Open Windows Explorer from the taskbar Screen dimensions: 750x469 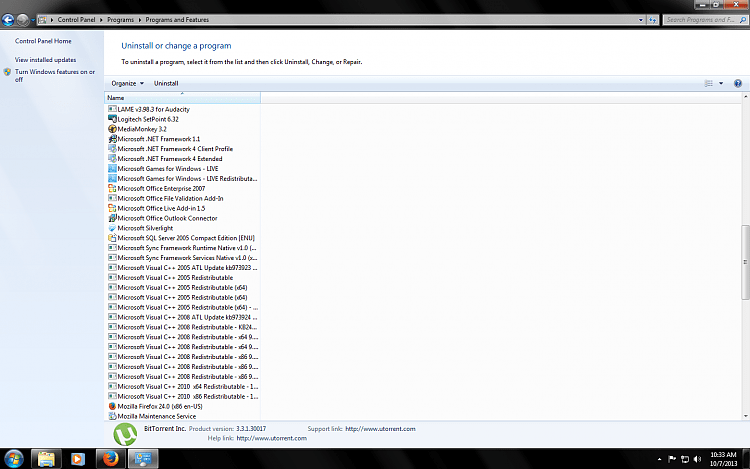46,459
